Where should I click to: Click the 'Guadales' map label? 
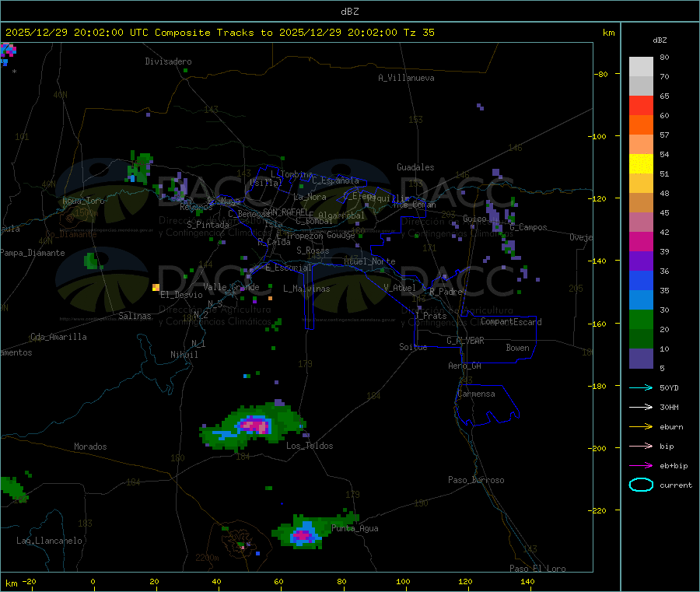pyautogui.click(x=415, y=167)
